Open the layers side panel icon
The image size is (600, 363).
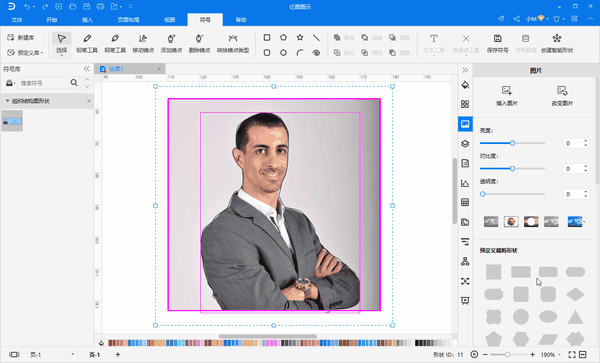click(465, 143)
